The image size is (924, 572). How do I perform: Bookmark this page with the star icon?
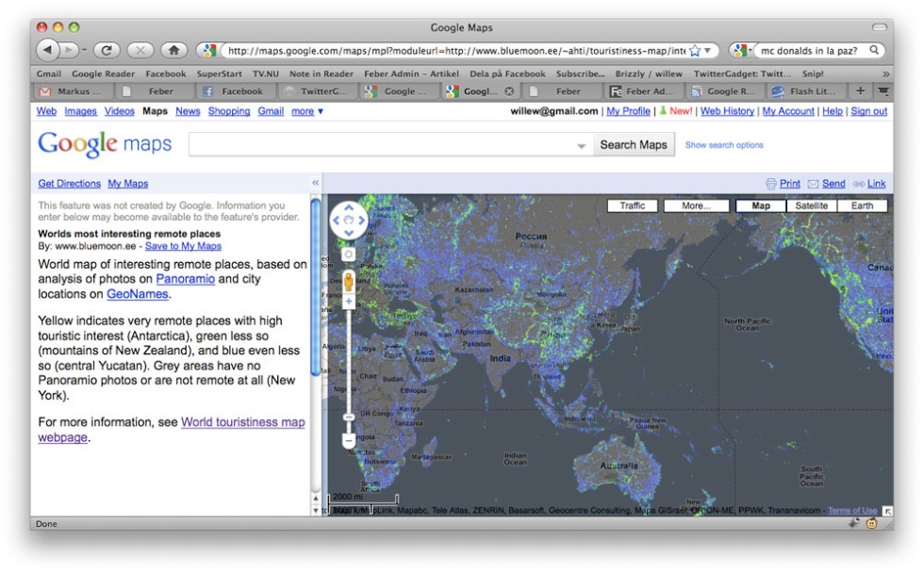pos(695,51)
